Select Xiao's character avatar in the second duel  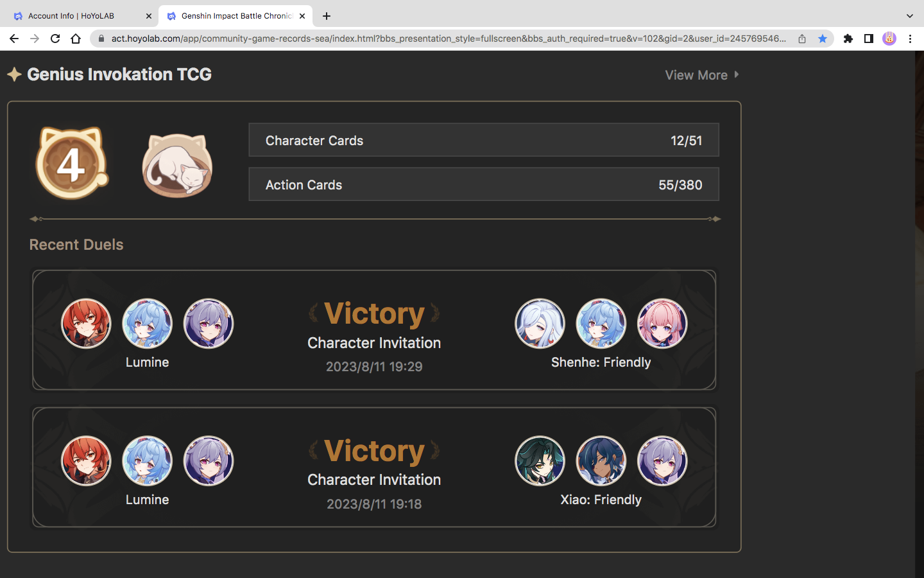point(540,461)
